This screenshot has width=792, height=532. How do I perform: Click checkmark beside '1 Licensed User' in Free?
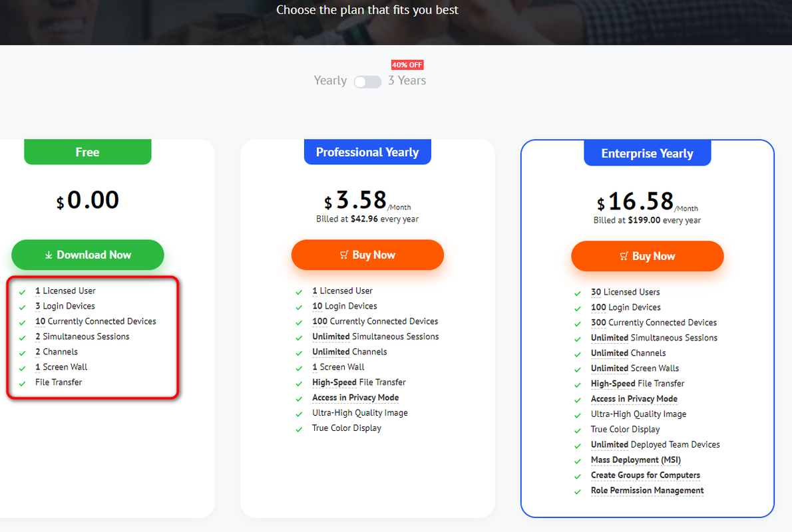(x=22, y=292)
